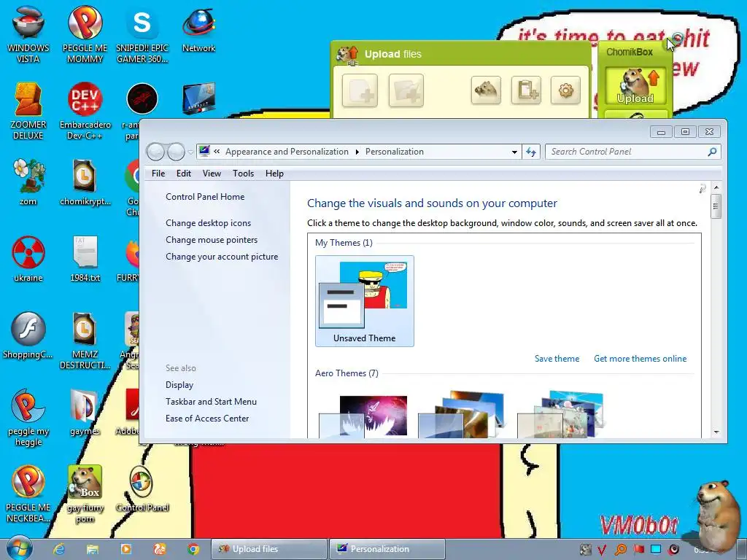This screenshot has width=747, height=560.
Task: Select the third Aero theme with the cartoon characters
Action: point(560,414)
